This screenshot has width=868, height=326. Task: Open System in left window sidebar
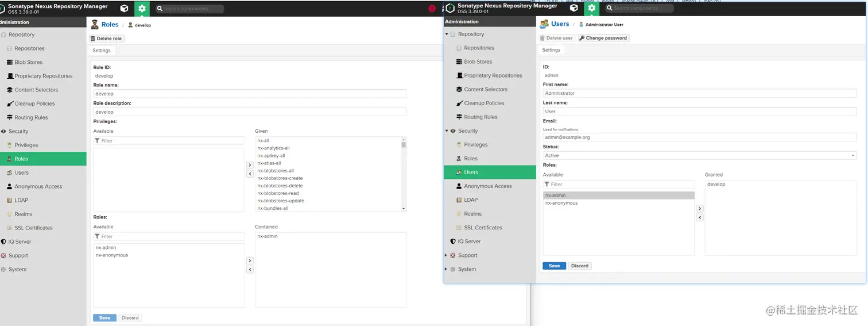pos(17,269)
